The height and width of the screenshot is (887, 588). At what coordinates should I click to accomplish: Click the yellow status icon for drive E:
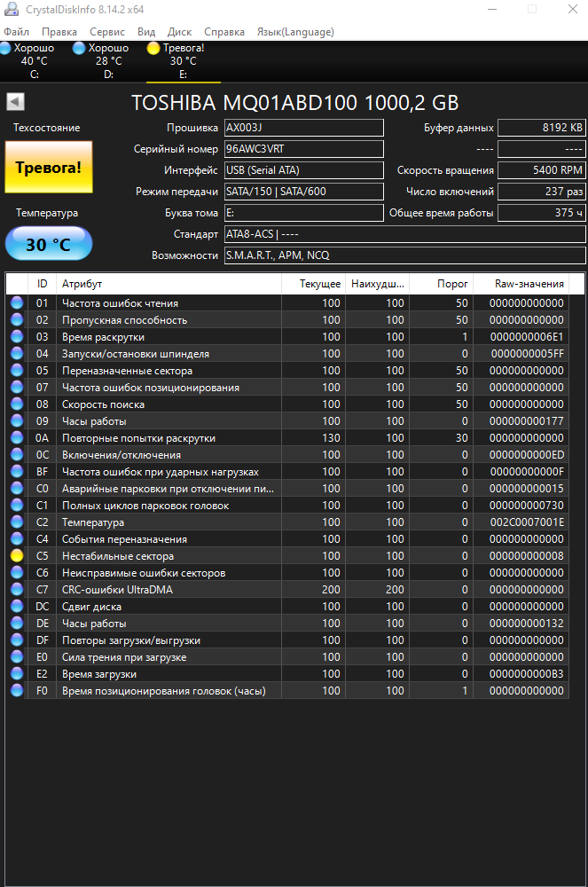[153, 48]
